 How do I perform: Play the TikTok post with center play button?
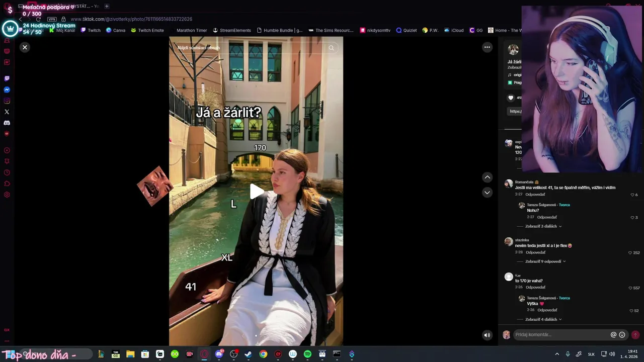(256, 191)
